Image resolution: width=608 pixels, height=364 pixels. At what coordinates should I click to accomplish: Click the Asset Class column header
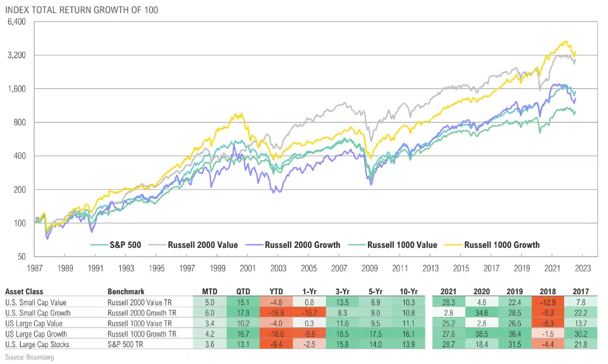[25, 291]
